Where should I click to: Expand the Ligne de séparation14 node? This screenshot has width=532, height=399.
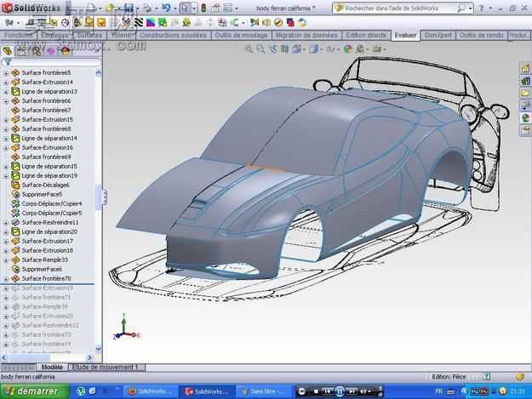[x=5, y=139]
